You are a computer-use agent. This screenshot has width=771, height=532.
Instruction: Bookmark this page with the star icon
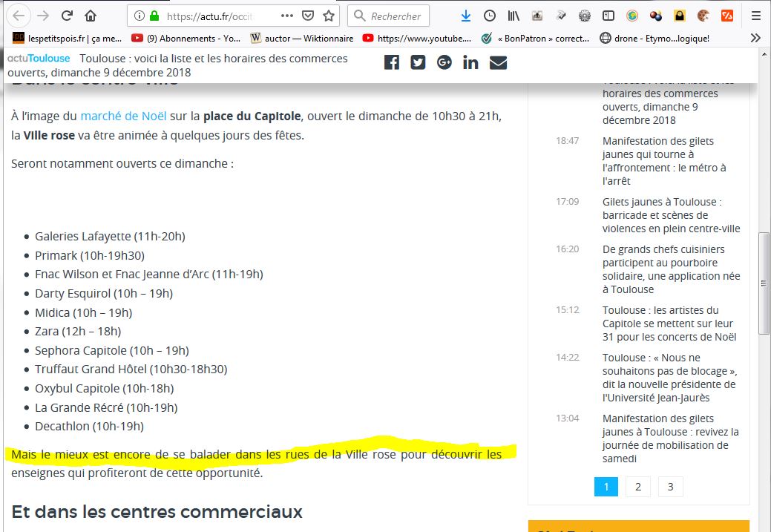(328, 16)
